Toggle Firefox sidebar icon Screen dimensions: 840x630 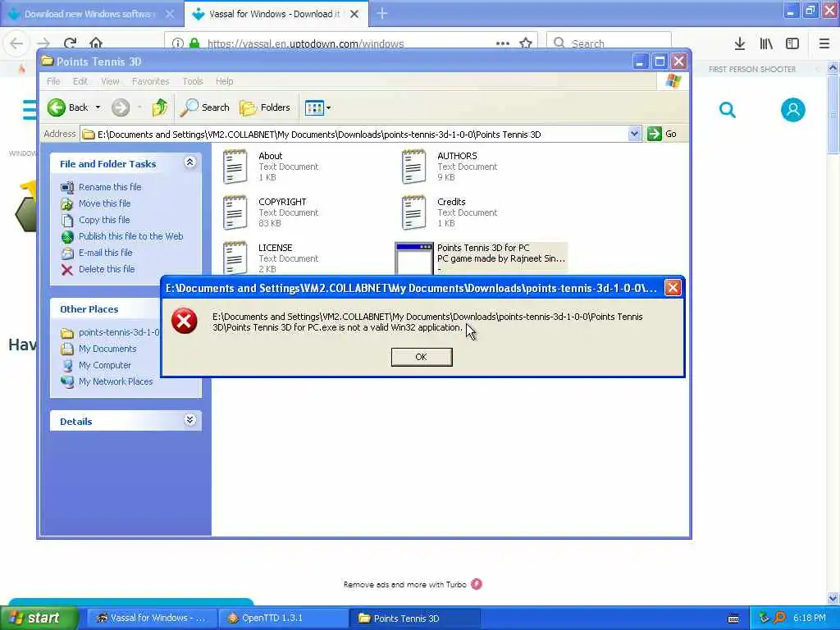coord(792,44)
